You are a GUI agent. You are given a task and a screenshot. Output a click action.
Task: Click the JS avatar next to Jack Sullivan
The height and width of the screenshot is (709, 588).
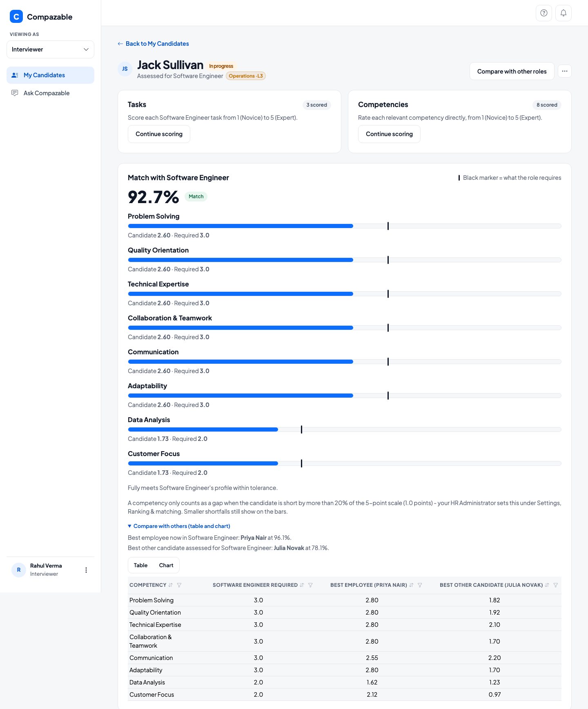(x=125, y=69)
